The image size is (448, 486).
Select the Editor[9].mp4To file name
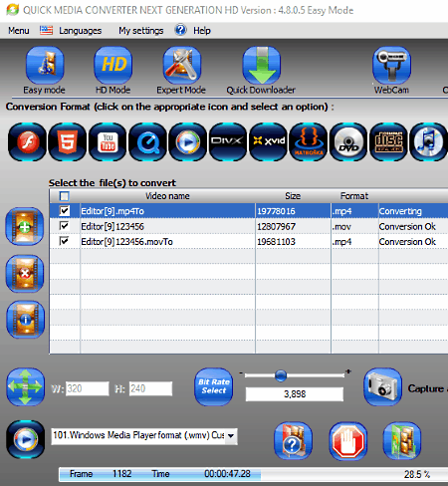(x=112, y=211)
